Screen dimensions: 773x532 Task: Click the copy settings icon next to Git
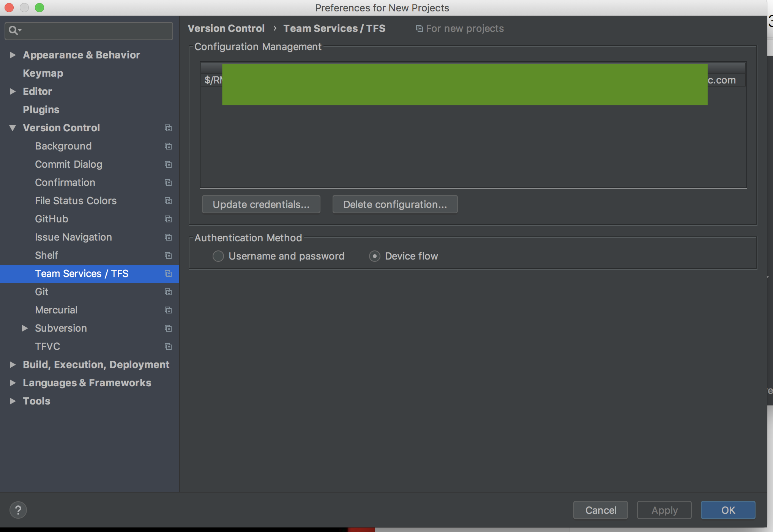(x=168, y=292)
